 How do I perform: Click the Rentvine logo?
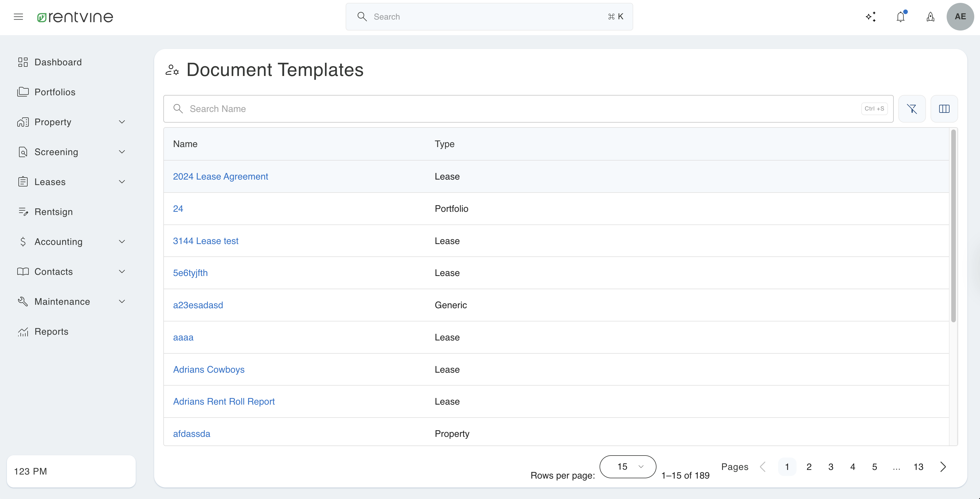tap(75, 17)
